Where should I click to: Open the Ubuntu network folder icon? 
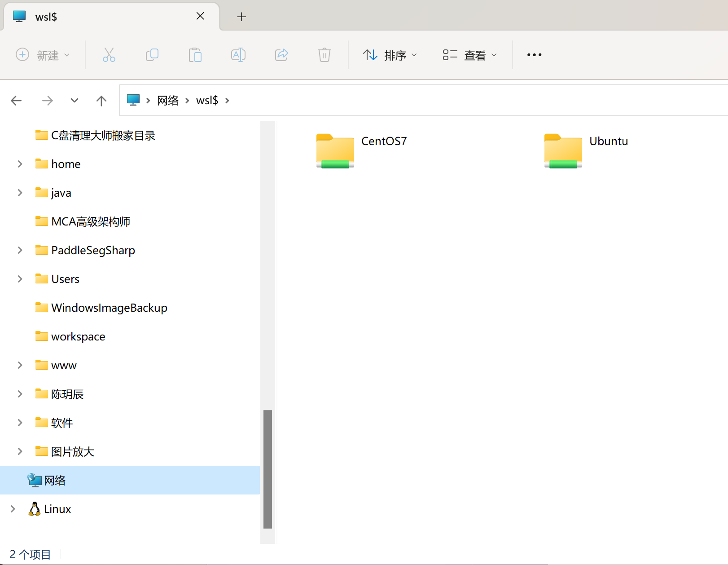(x=563, y=151)
